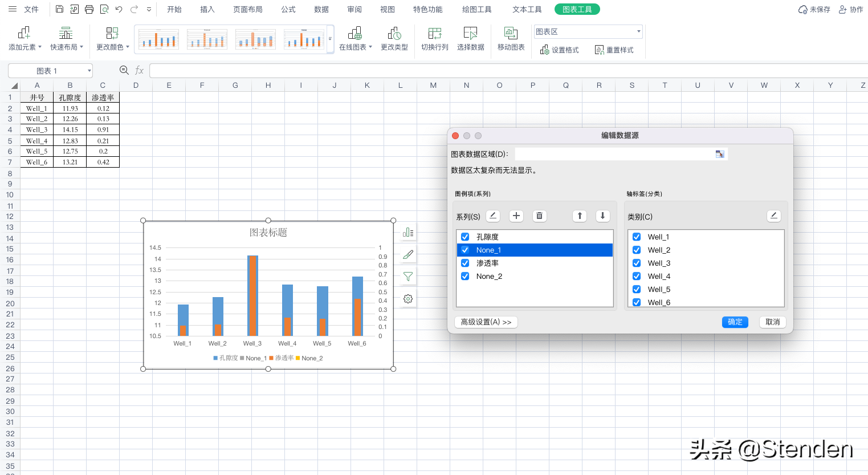This screenshot has height=475, width=868.
Task: Add a new series with plus button
Action: coord(516,216)
